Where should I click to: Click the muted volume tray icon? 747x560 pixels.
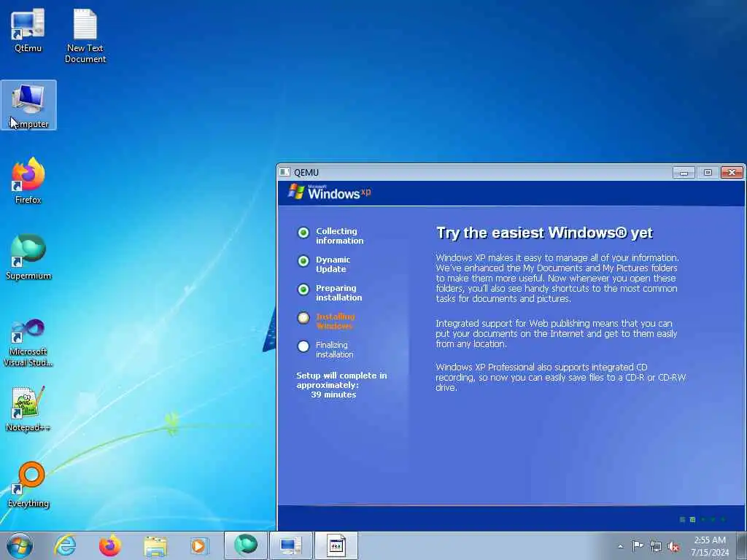click(x=673, y=547)
